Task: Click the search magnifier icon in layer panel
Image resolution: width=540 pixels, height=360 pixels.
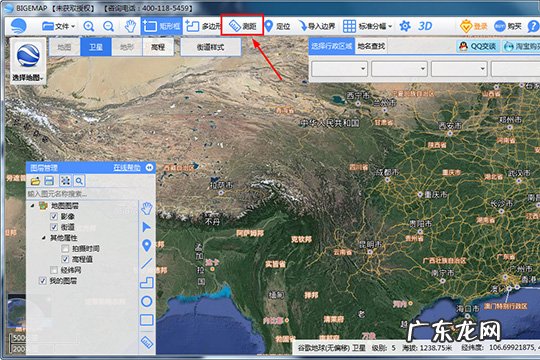Action: pyautogui.click(x=79, y=181)
